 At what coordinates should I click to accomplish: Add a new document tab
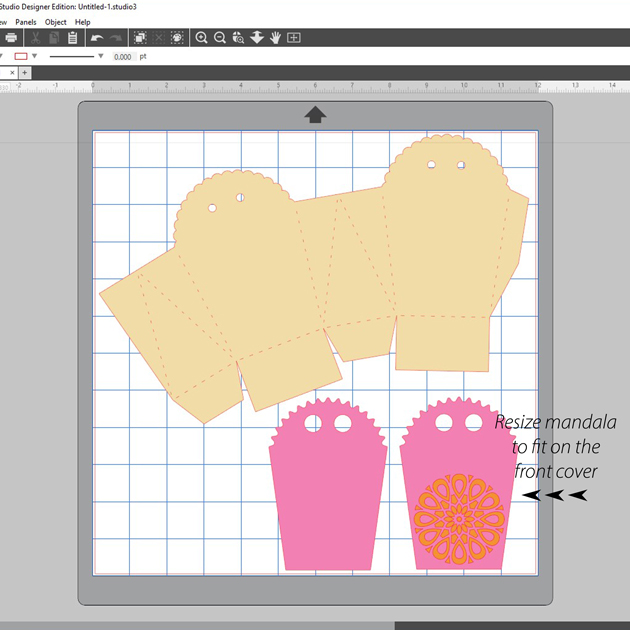click(x=25, y=73)
